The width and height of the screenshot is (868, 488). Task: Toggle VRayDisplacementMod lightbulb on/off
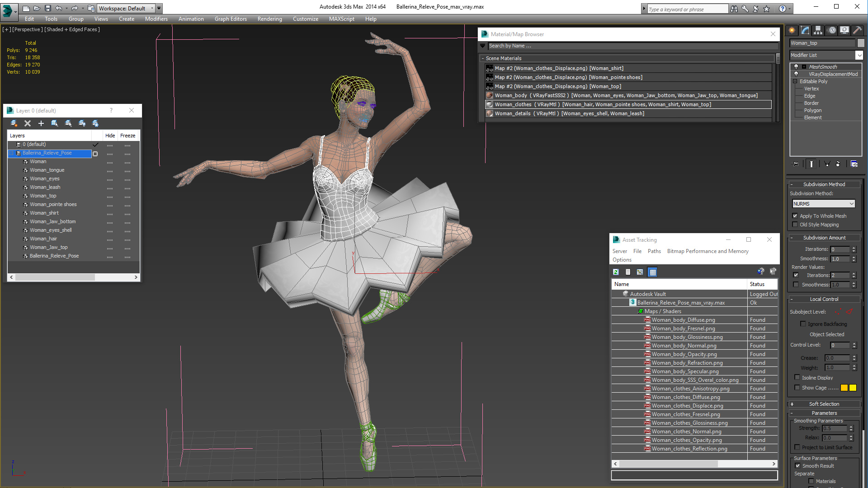pyautogui.click(x=796, y=74)
